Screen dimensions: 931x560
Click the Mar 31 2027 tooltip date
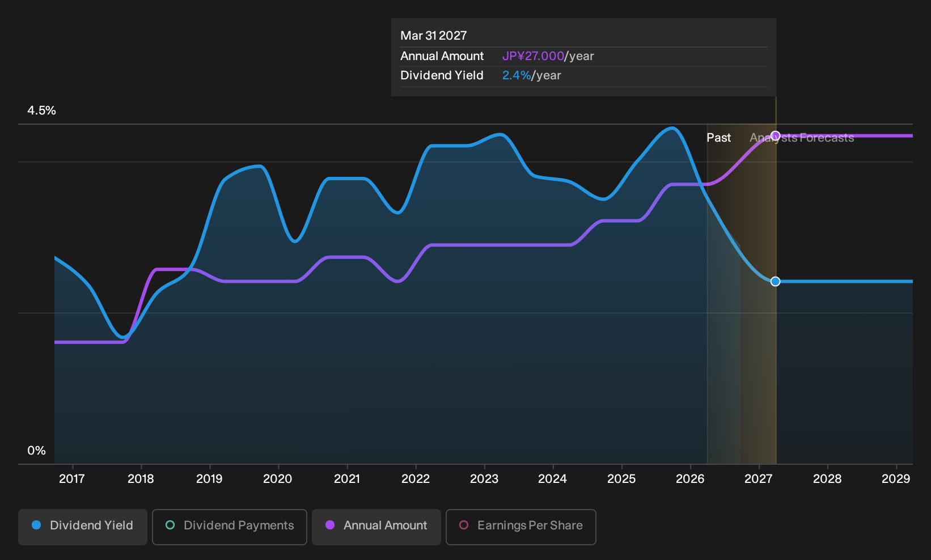[x=434, y=36]
